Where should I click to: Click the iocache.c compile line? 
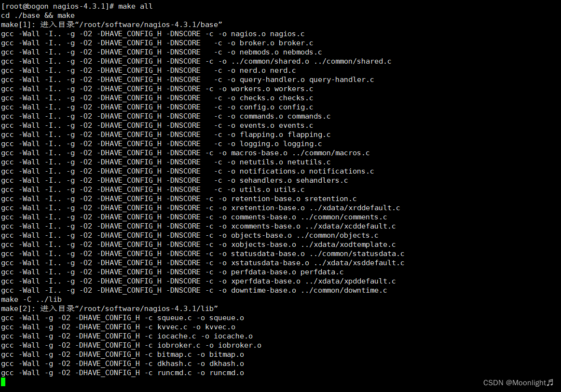(127, 336)
